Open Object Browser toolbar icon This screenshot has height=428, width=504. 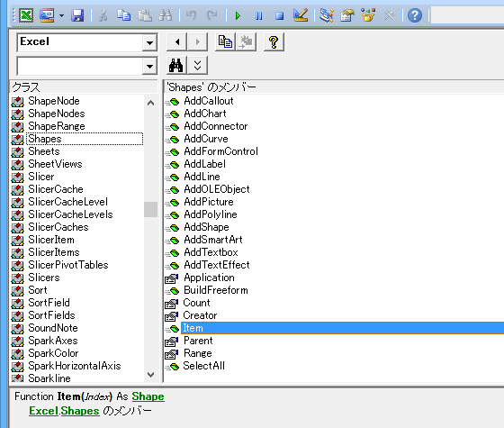tap(368, 15)
